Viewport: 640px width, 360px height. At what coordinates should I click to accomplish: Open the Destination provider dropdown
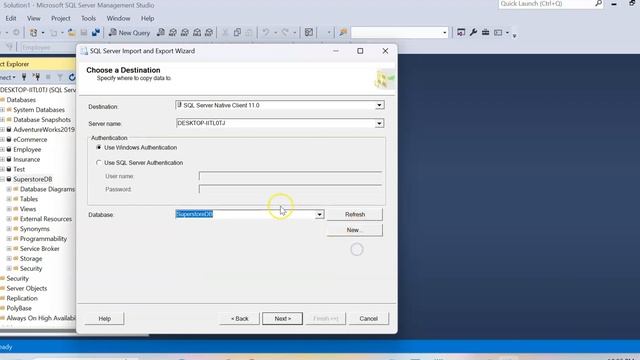[x=379, y=105]
